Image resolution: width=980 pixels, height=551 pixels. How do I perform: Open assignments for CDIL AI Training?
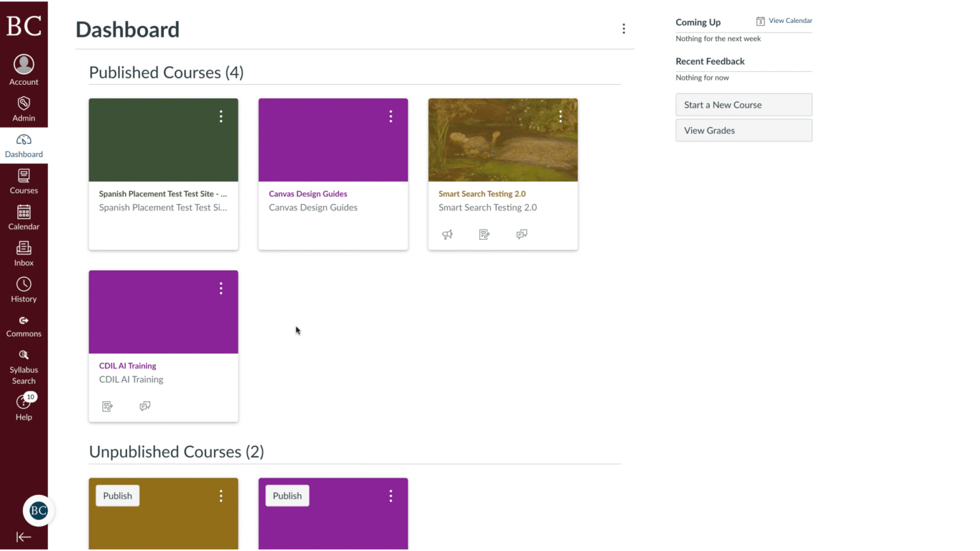click(107, 406)
